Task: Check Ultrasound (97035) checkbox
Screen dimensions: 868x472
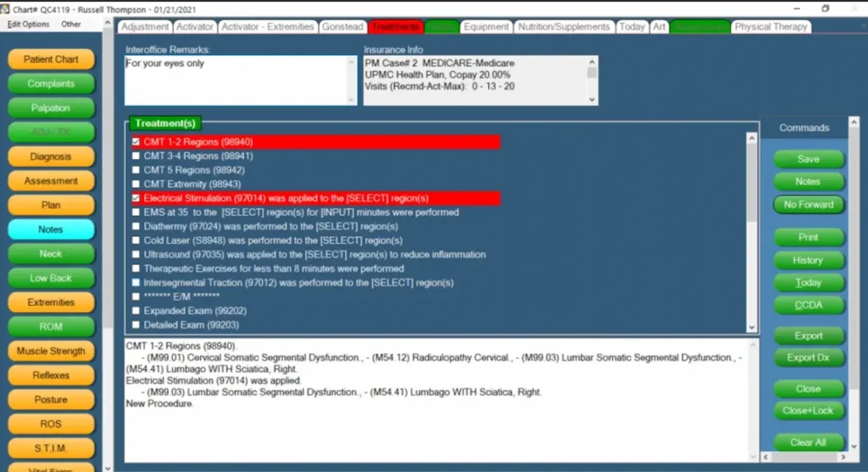Action: pos(136,254)
